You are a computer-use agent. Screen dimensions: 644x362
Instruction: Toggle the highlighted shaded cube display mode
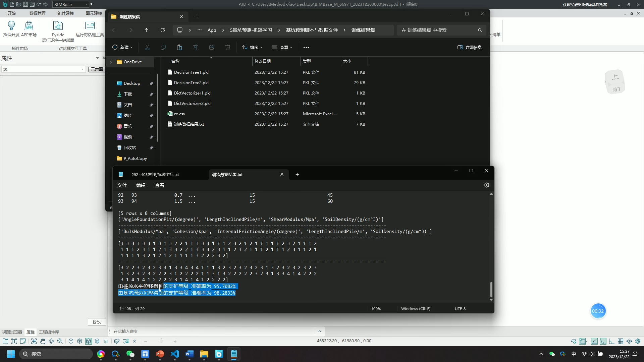(x=88, y=341)
